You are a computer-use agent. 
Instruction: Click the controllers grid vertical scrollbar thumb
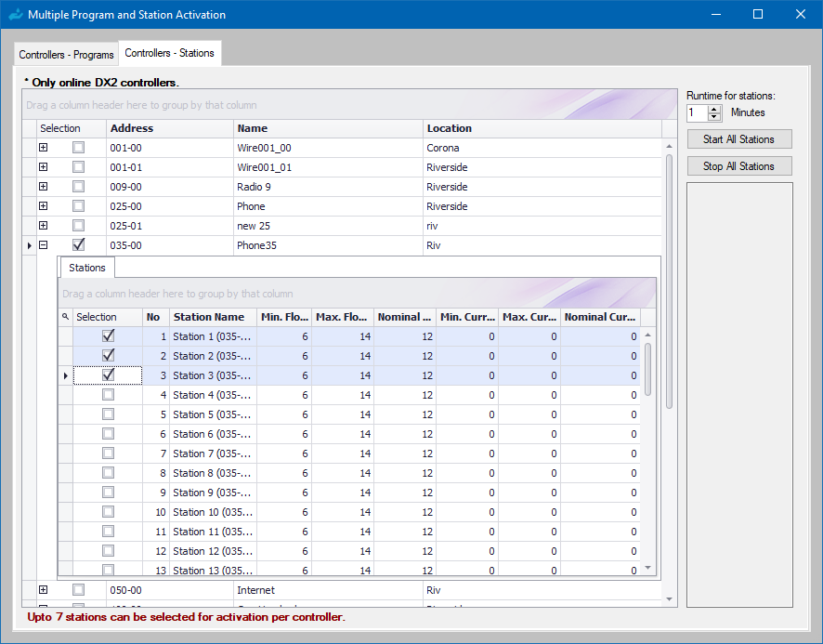[x=669, y=281]
